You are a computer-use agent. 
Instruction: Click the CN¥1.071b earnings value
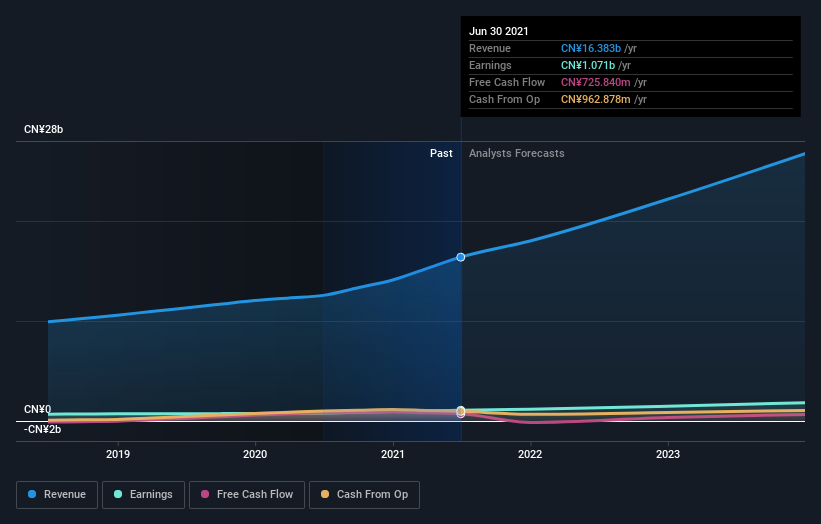[587, 65]
